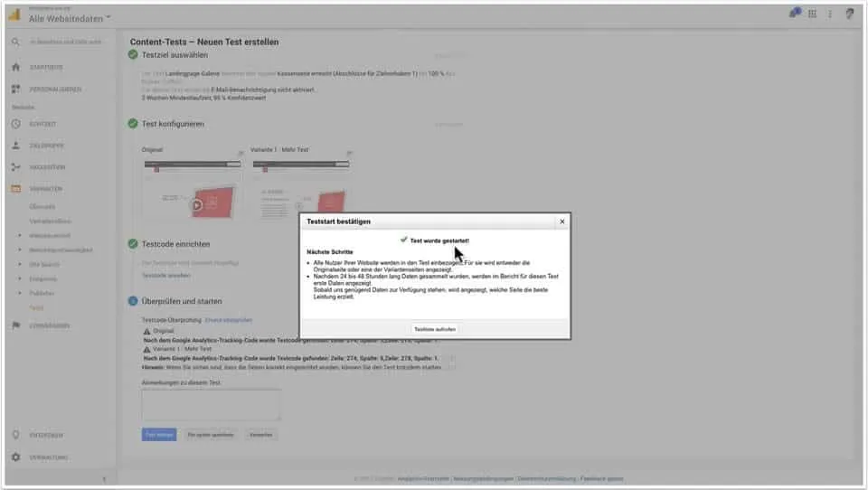Open Verwaltung gear settings
This screenshot has height=490, width=868.
tap(15, 457)
